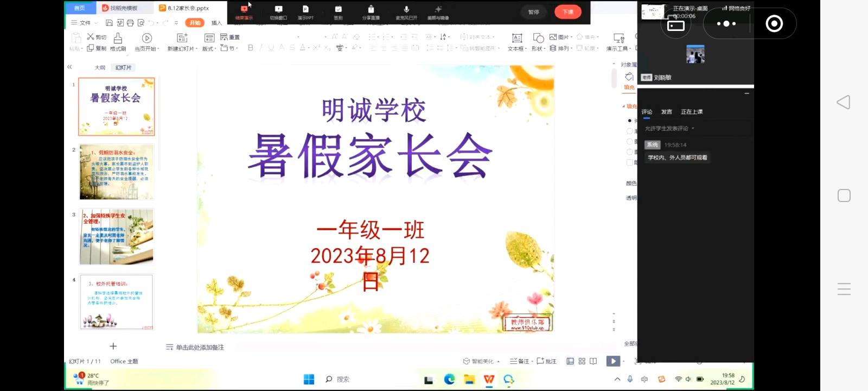
Task: Switch to reading view book icon
Action: 593,361
